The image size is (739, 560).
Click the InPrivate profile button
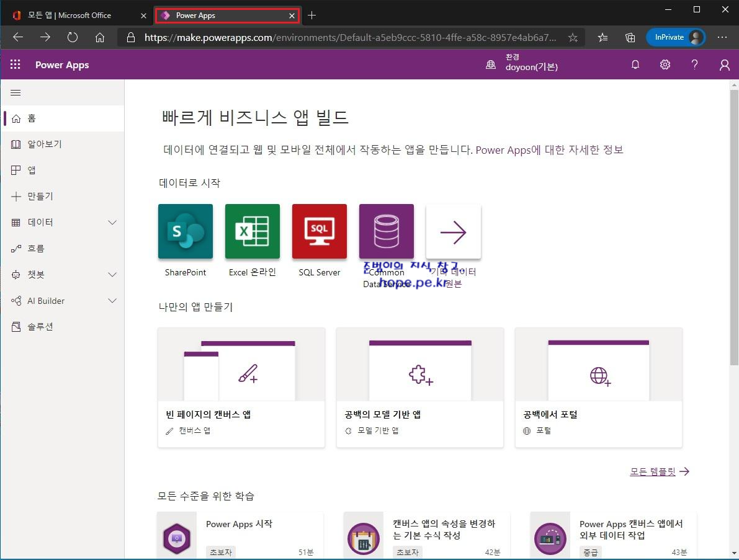(676, 37)
